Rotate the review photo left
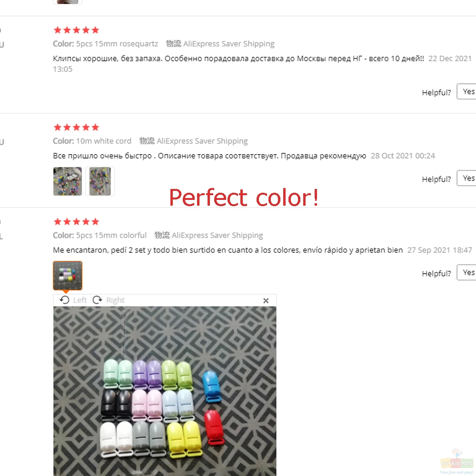Screen dimensions: 476x476 [64, 300]
